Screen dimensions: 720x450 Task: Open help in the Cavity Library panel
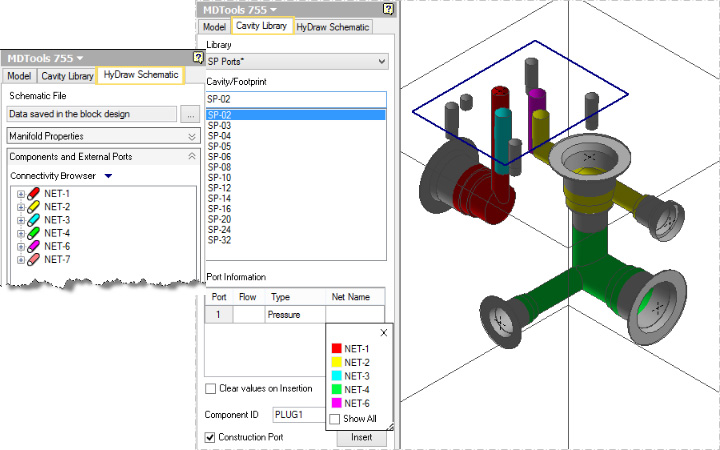[x=388, y=9]
